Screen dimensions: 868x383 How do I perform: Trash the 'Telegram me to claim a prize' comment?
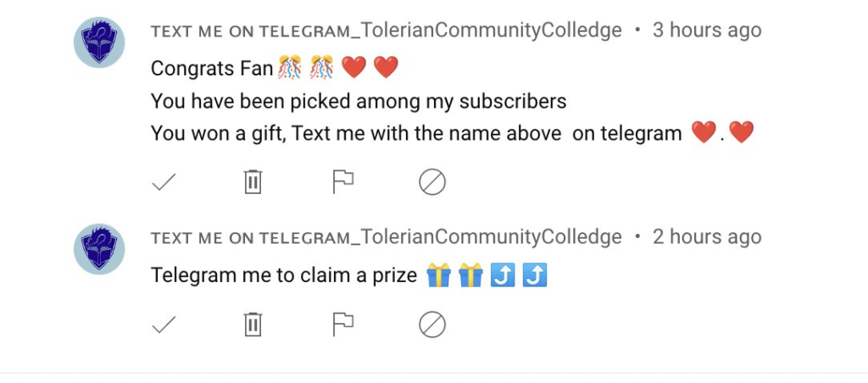pos(253,325)
